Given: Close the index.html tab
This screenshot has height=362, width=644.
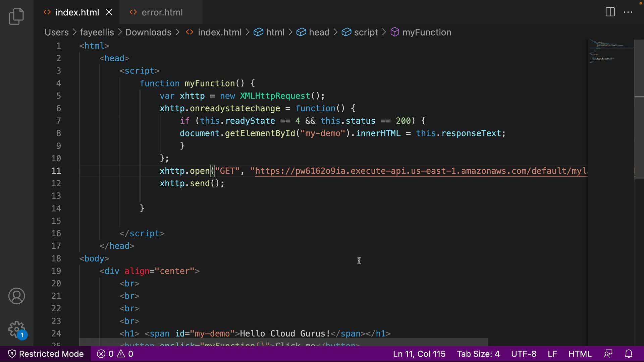Looking at the screenshot, I should pyautogui.click(x=109, y=12).
